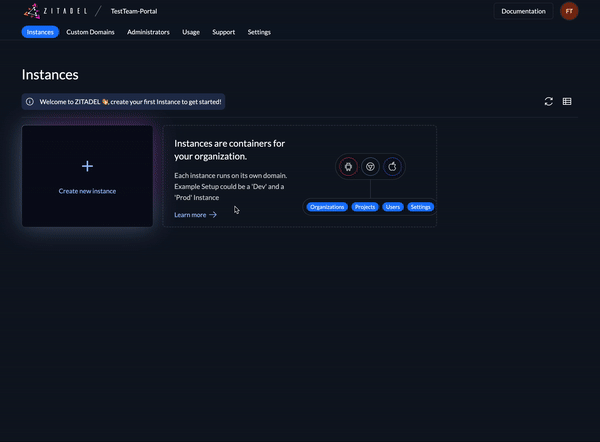The image size is (600, 442).
Task: Open the Support tab
Action: click(x=224, y=32)
